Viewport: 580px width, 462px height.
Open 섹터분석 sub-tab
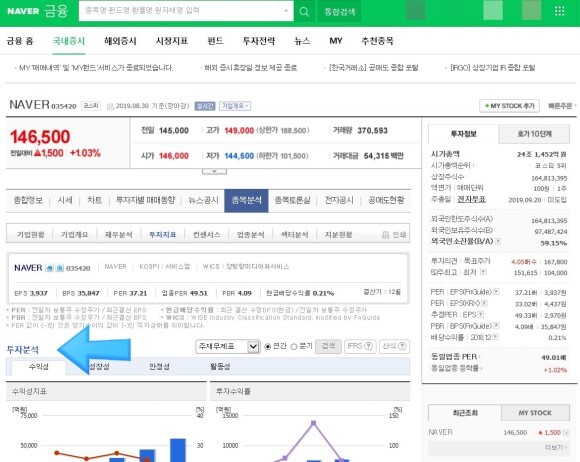point(294,235)
